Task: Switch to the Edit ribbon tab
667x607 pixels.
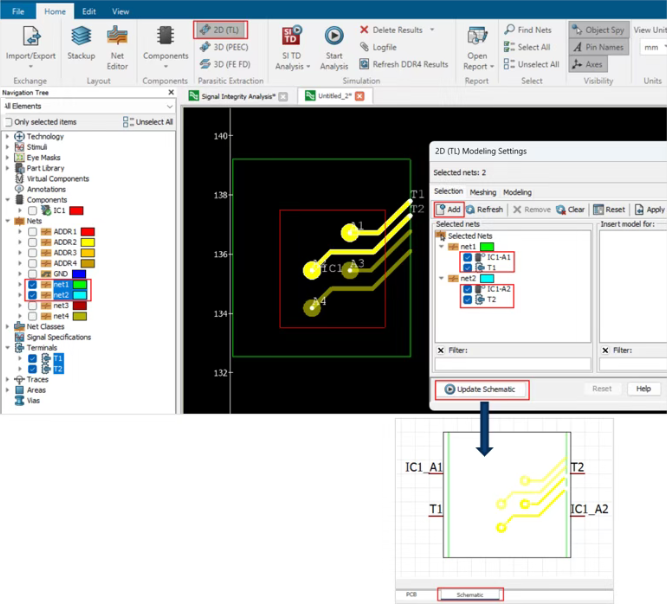Action: click(89, 11)
